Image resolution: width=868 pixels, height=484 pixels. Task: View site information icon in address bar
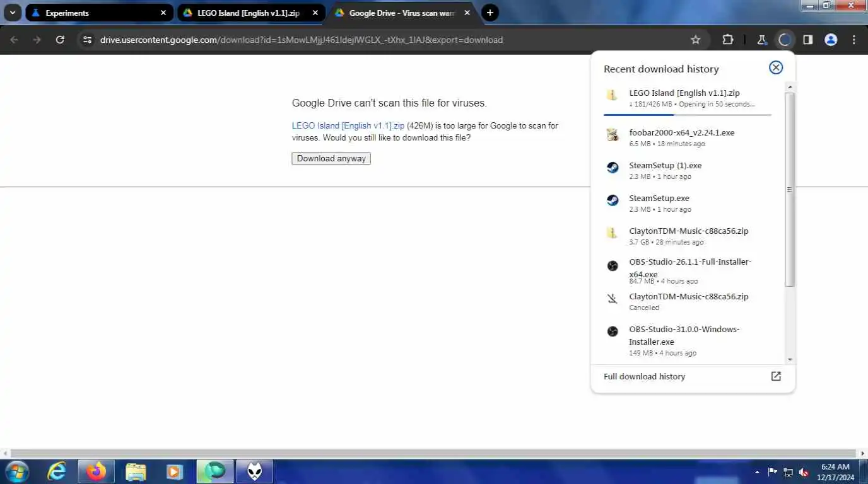[88, 40]
